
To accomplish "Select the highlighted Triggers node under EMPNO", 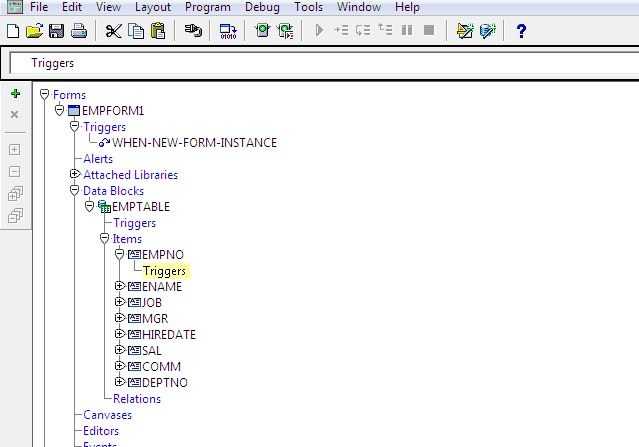I will click(165, 271).
